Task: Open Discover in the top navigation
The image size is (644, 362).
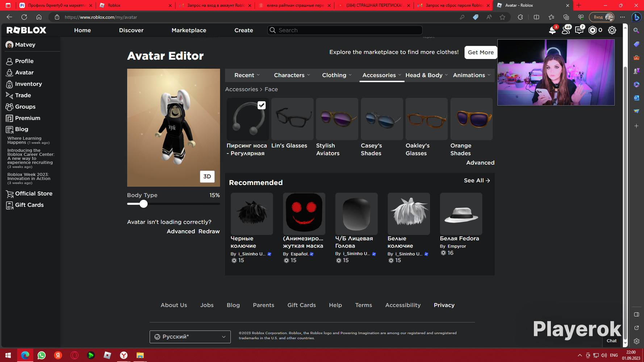Action: 131,30
